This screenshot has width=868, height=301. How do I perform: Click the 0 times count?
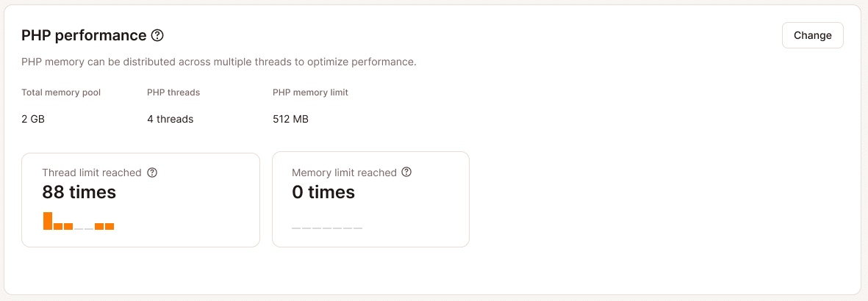(323, 192)
